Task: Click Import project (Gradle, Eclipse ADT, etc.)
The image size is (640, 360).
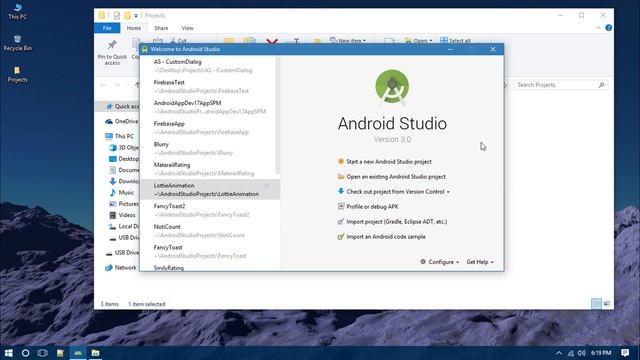Action: 396,222
